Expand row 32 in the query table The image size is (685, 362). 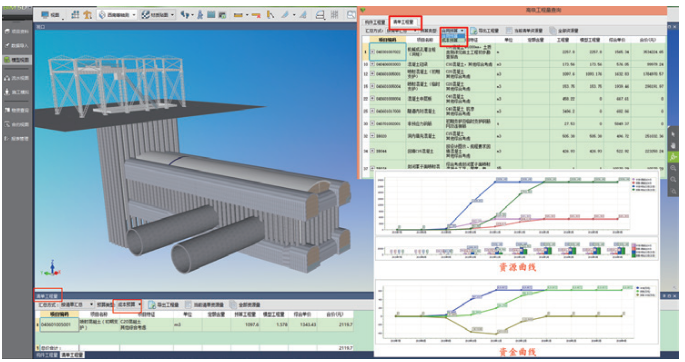[372, 136]
